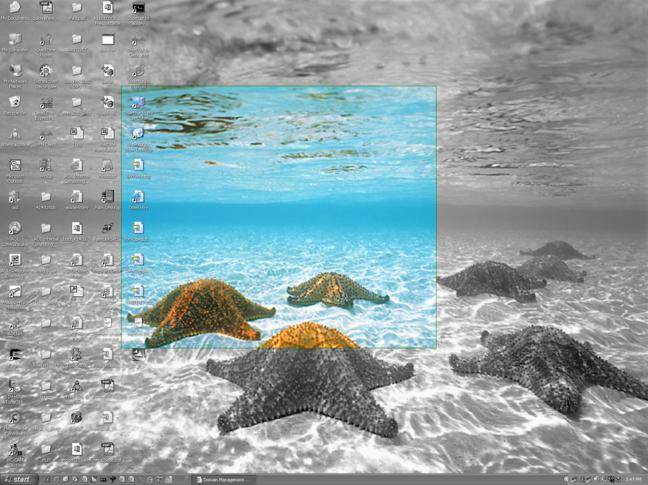Switch to the Domain Management taskbar button
Image resolution: width=648 pixels, height=485 pixels.
(x=224, y=480)
